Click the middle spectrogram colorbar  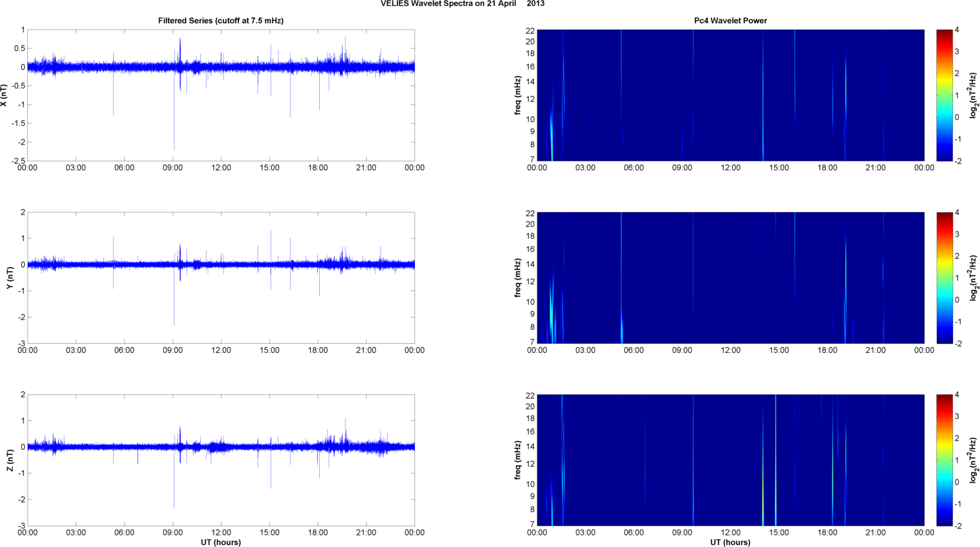coord(944,278)
